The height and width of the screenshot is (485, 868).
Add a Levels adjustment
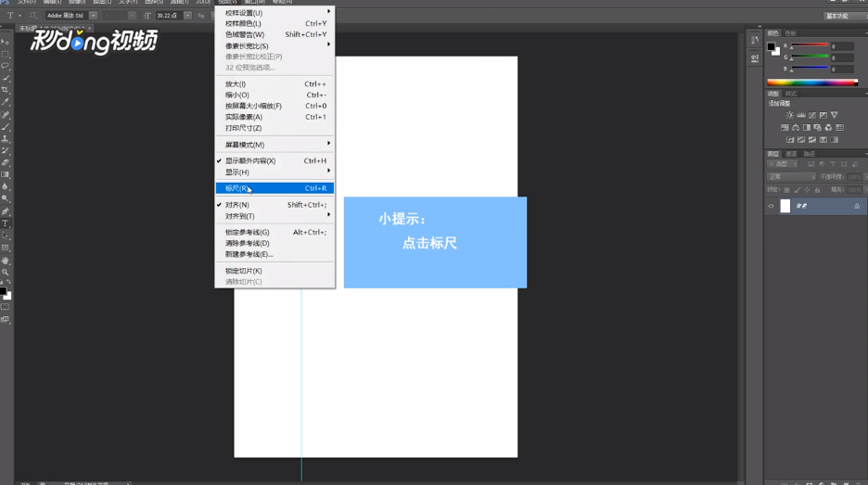click(x=801, y=115)
